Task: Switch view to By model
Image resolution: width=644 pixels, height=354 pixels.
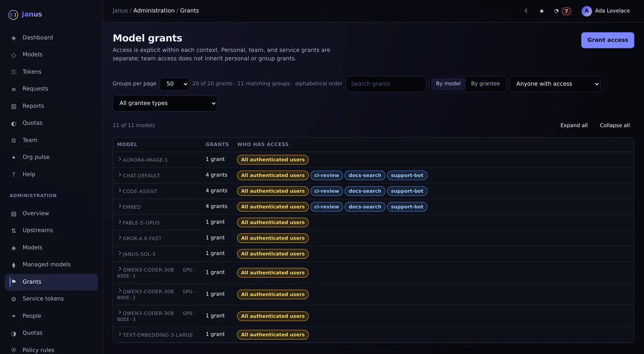Action: (x=448, y=84)
